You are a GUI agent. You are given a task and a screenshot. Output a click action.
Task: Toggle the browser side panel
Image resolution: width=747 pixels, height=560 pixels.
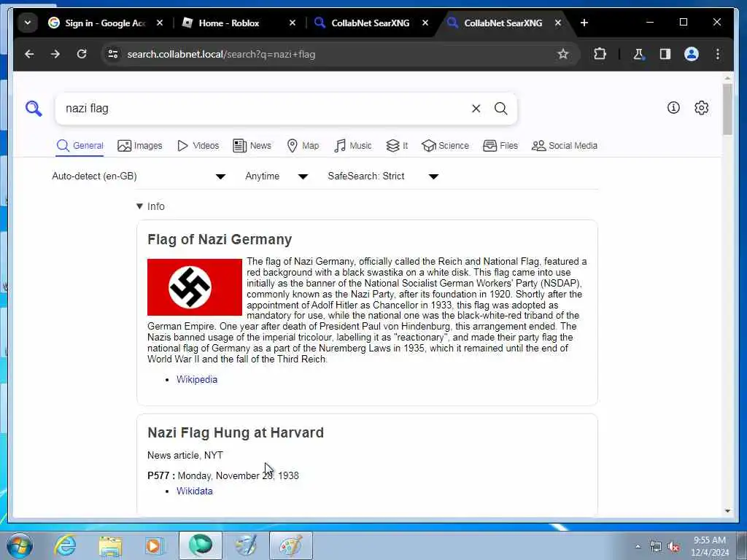tap(665, 54)
